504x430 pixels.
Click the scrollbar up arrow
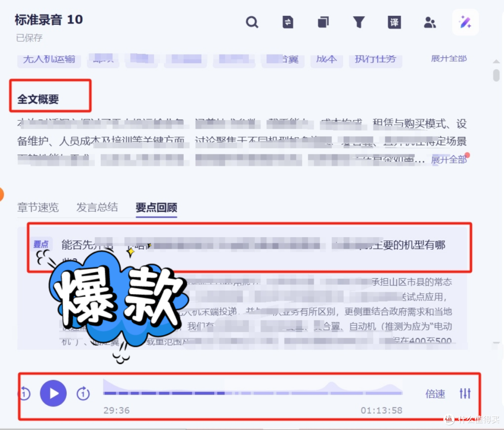tap(496, 62)
